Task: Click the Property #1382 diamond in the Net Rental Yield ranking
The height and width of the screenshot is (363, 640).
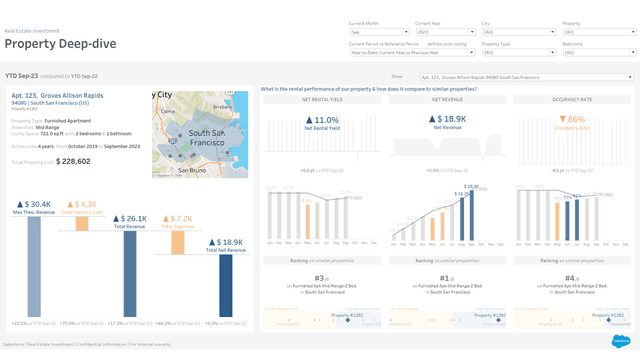Action: click(348, 320)
